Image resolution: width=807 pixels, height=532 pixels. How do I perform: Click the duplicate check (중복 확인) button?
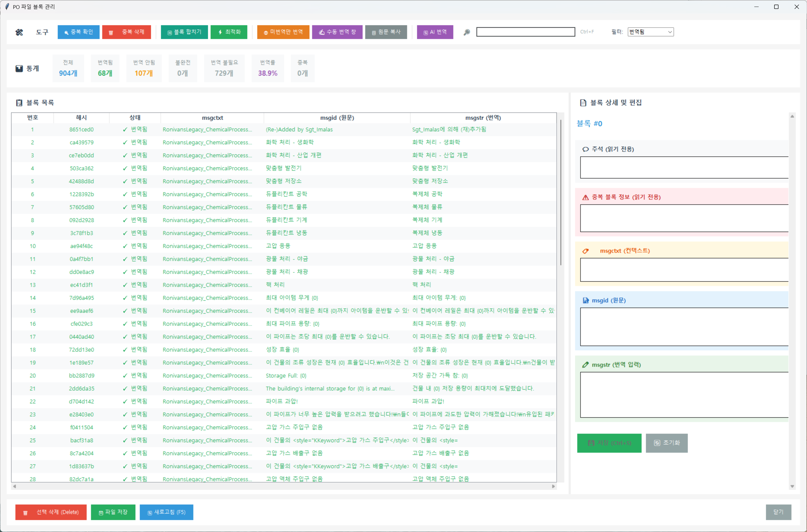[78, 32]
